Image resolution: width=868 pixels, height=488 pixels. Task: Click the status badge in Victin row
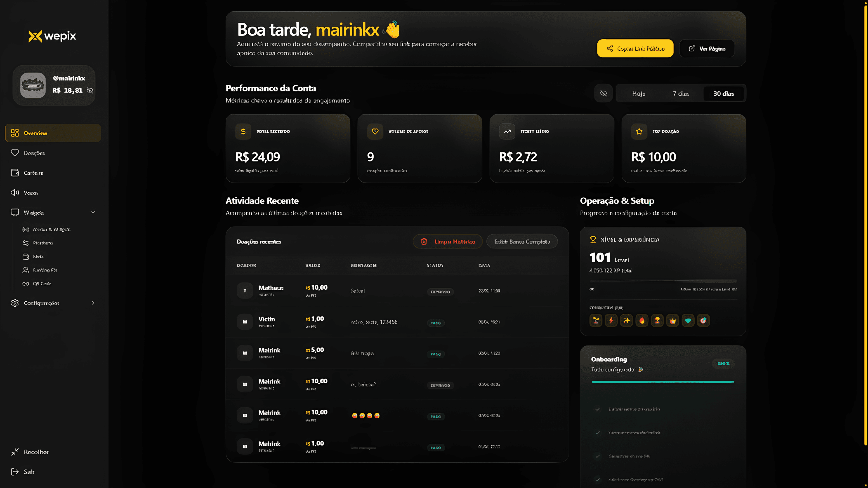tap(436, 323)
